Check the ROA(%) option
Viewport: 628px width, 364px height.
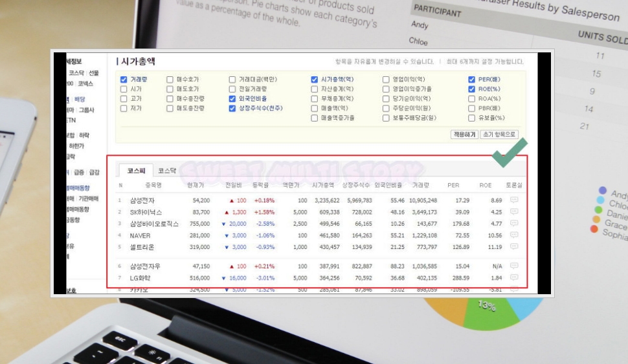point(471,99)
